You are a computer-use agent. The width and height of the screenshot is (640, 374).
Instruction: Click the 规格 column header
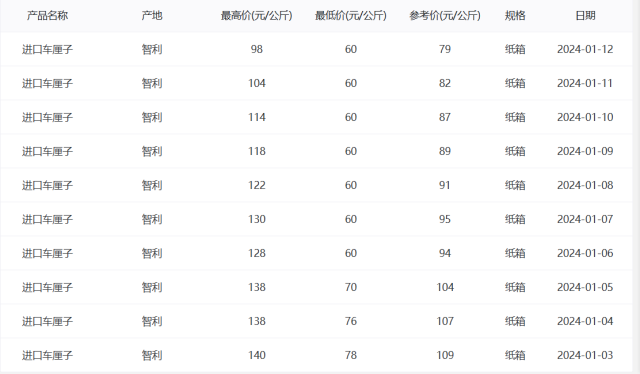click(515, 16)
